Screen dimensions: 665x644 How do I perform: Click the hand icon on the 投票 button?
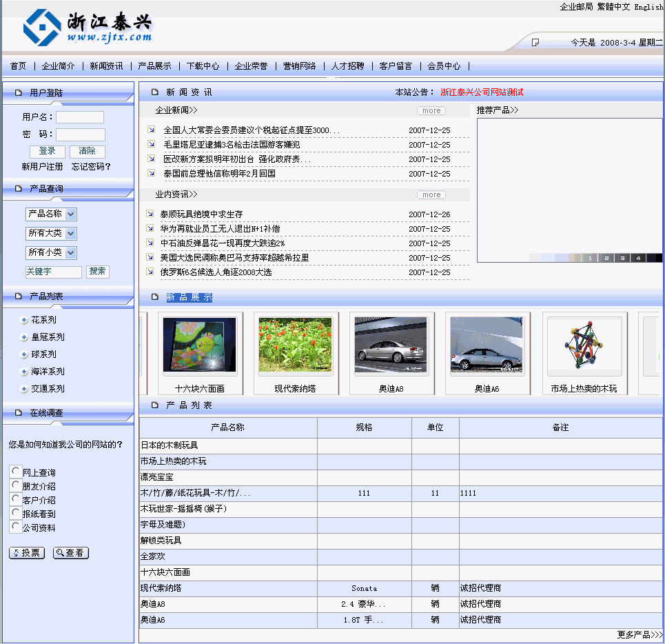coord(17,552)
